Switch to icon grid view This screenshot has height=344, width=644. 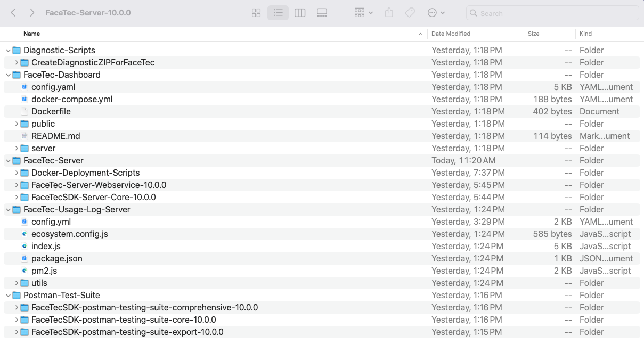(x=256, y=13)
